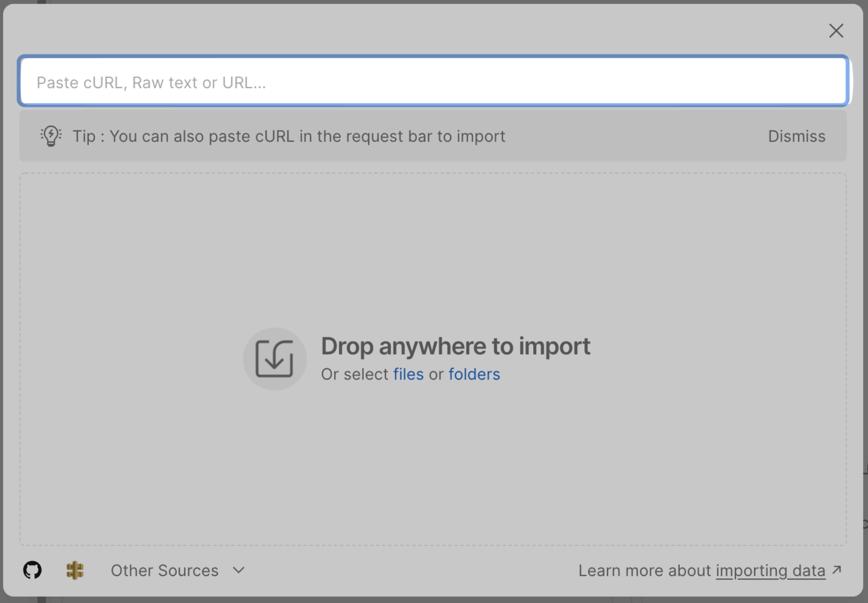Screen dimensions: 868x603
Task: Open the Other Sources dropdown label
Action: 164,570
